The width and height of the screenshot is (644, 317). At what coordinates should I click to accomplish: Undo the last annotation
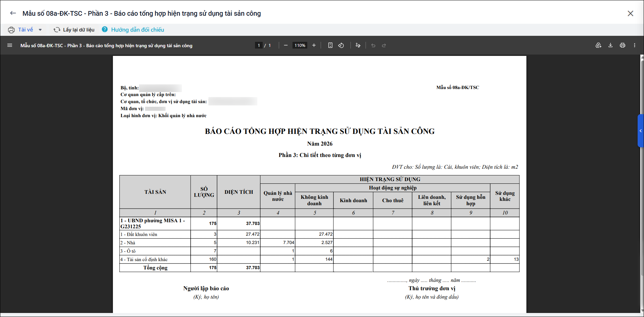pyautogui.click(x=373, y=45)
